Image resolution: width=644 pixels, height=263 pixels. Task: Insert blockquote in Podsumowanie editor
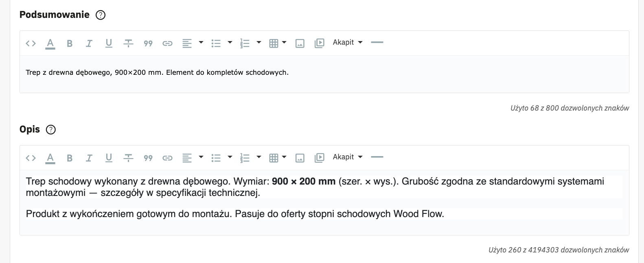(x=148, y=43)
